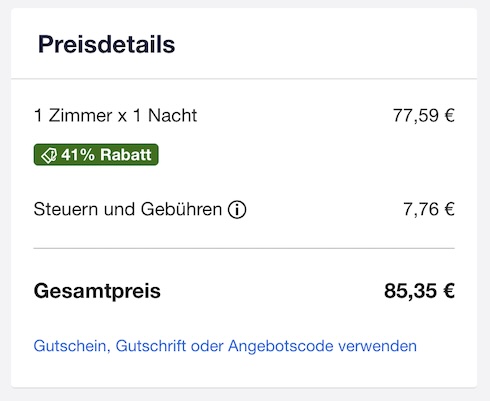Click the word verwenden in the blue link

pyautogui.click(x=378, y=346)
